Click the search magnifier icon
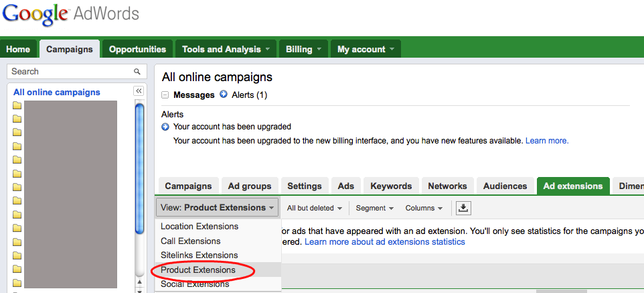This screenshot has height=293, width=644. (137, 72)
